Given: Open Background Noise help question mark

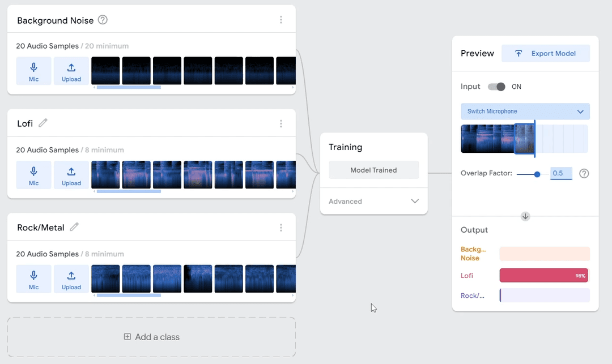Looking at the screenshot, I should (103, 20).
